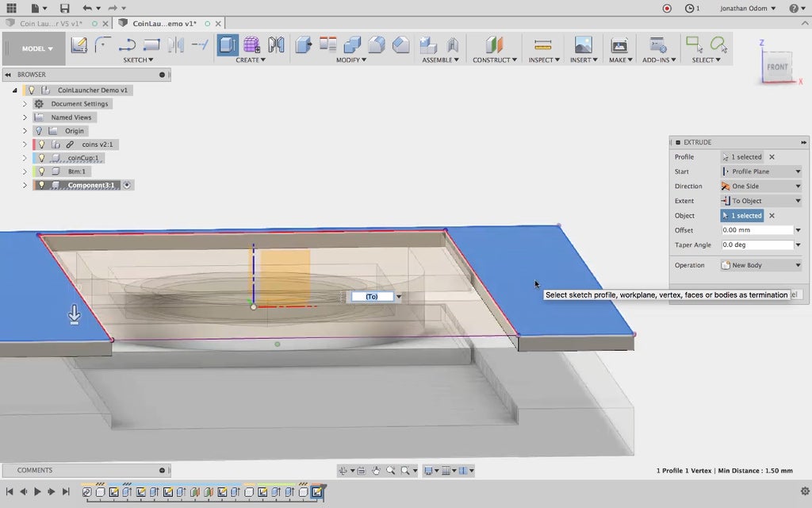Image resolution: width=812 pixels, height=508 pixels.
Task: Open the Extent dropdown showing To Object
Action: pos(760,201)
